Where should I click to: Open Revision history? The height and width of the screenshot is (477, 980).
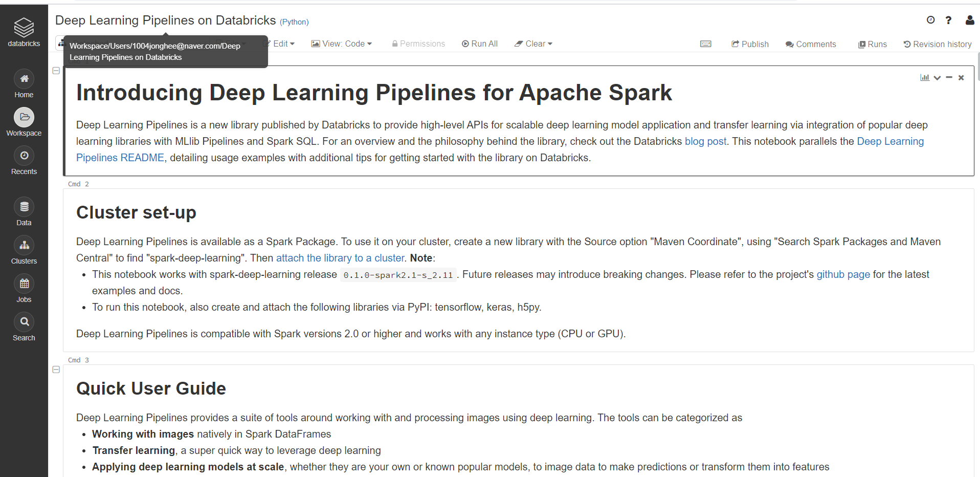[x=938, y=44]
